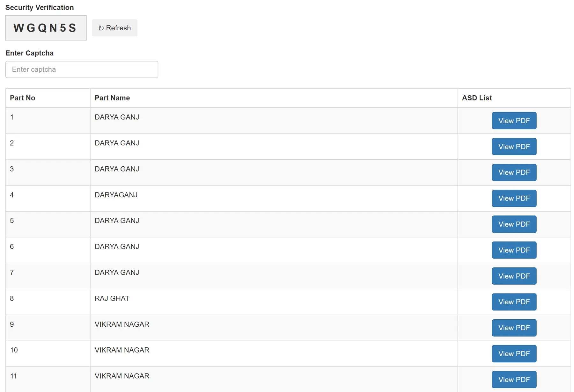This screenshot has width=574, height=392.
Task: Open View PDF for part 1
Action: pos(514,120)
